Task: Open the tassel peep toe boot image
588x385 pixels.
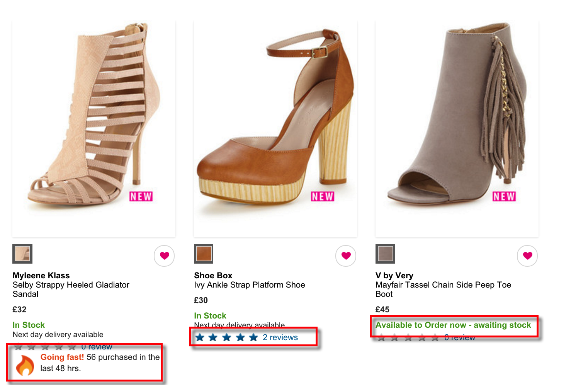Action: tap(457, 116)
